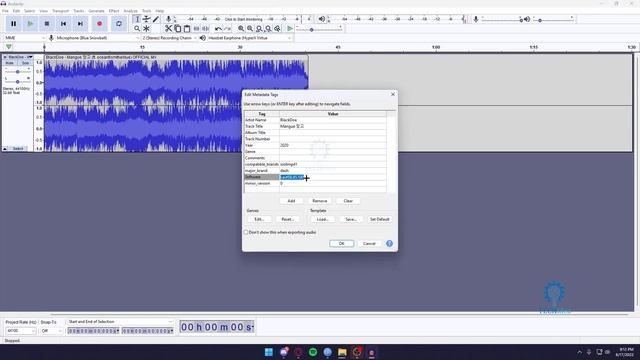Click the Zoom Out magnifier icon

250,29
